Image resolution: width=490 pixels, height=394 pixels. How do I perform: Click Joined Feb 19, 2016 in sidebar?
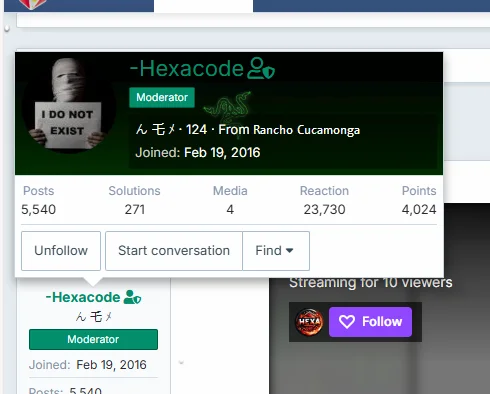(x=88, y=365)
